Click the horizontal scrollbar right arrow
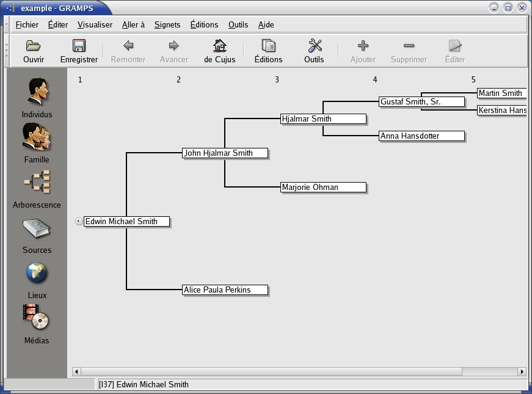Screen dimensions: 532x394 click(x=522, y=371)
